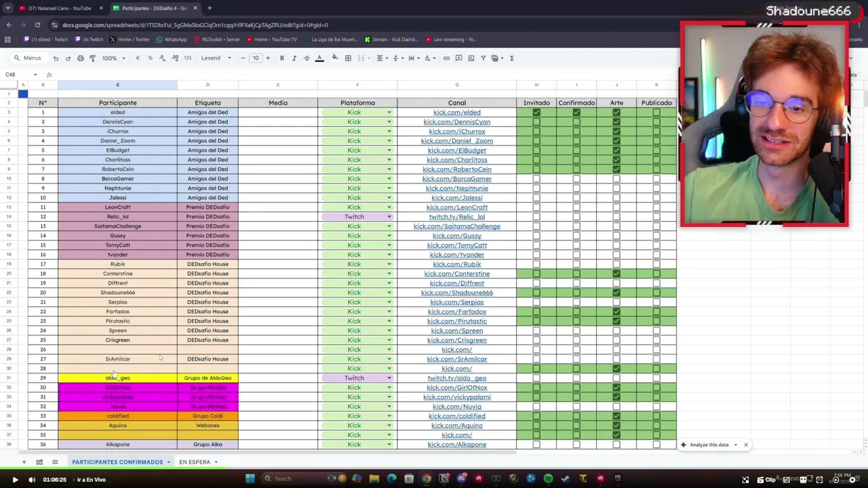868x488 pixels.
Task: Redo the action in Sheets toolbar
Action: click(x=68, y=58)
